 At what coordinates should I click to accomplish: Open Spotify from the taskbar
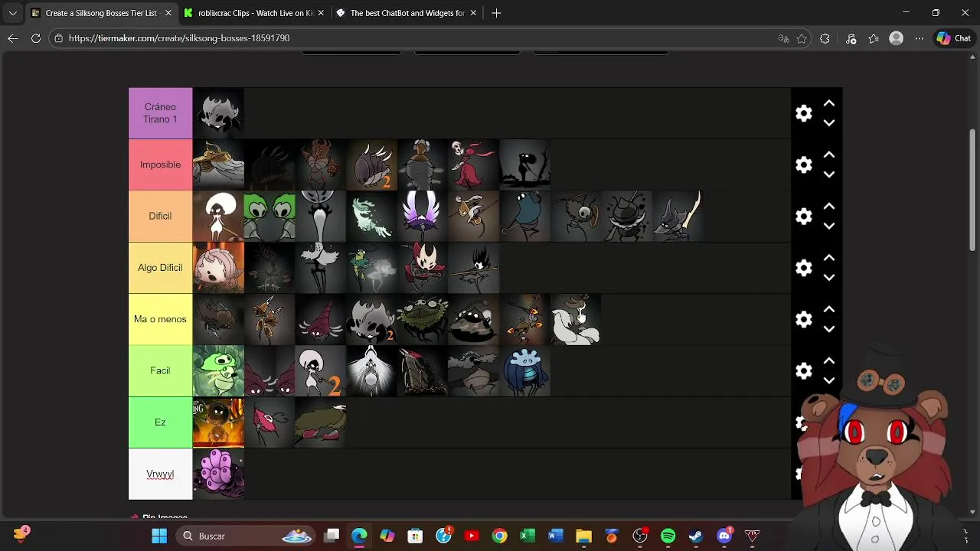[668, 536]
